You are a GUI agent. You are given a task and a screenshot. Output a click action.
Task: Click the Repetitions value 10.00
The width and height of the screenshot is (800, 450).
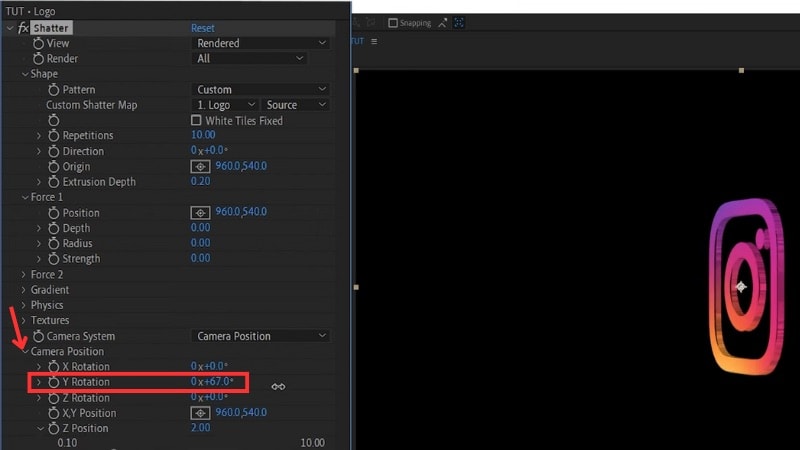click(x=203, y=135)
